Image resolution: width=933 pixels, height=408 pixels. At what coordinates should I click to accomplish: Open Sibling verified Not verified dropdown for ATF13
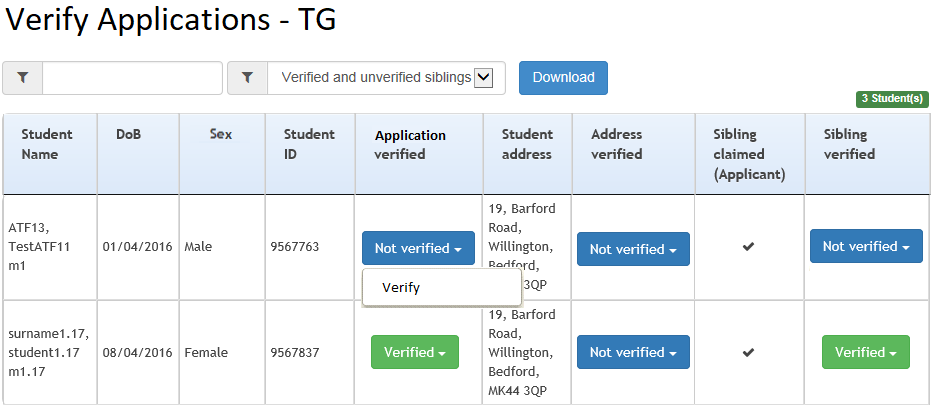click(x=866, y=246)
